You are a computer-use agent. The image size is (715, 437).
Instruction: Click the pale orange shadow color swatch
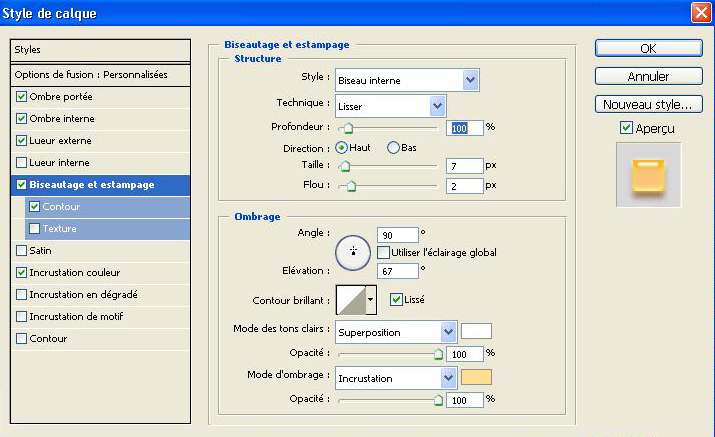point(476,377)
